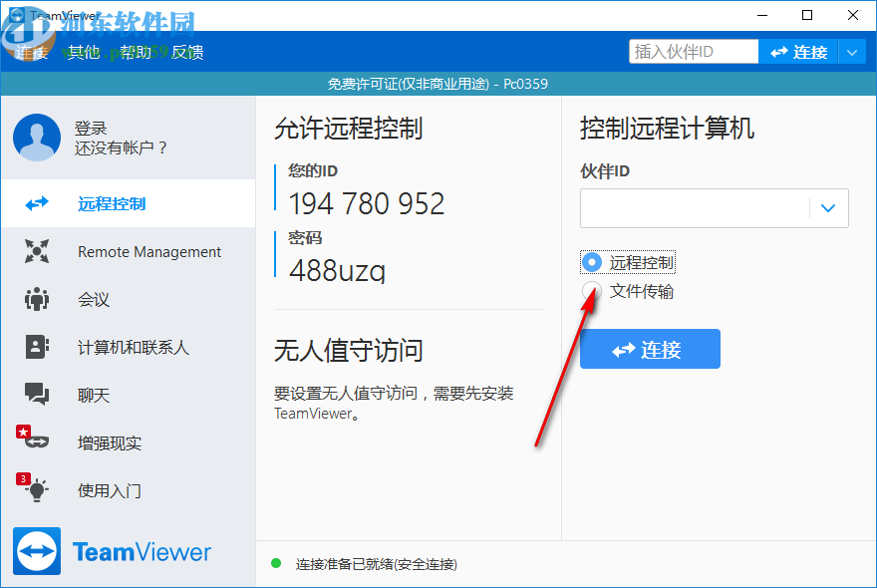The width and height of the screenshot is (877, 588).
Task: Open the dropdown next to top 连接 button
Action: point(852,51)
